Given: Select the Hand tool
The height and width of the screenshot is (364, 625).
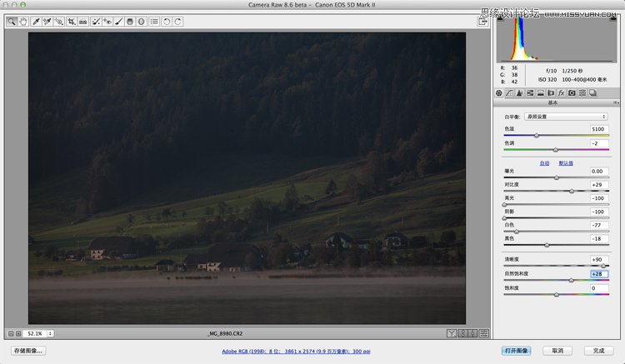Looking at the screenshot, I should [x=23, y=22].
